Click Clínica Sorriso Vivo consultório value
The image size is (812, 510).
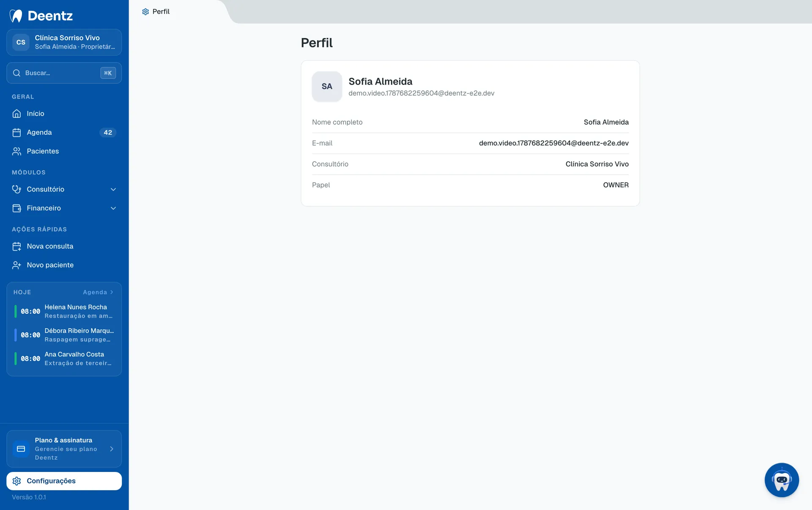(597, 164)
